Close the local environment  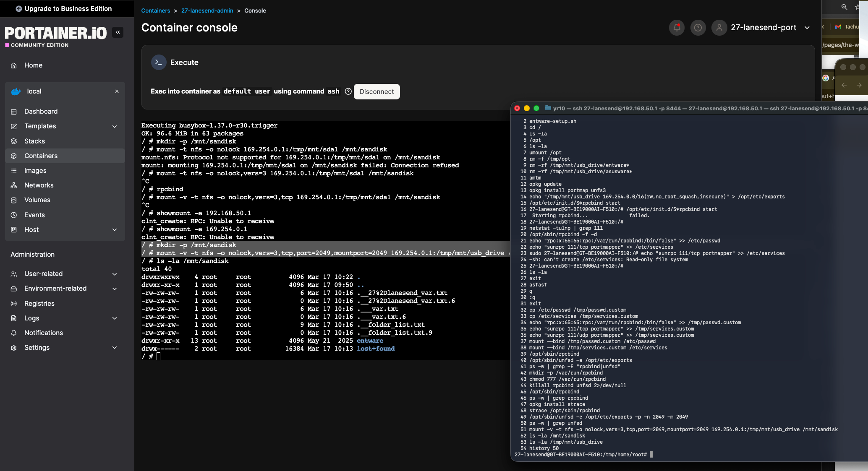117,91
